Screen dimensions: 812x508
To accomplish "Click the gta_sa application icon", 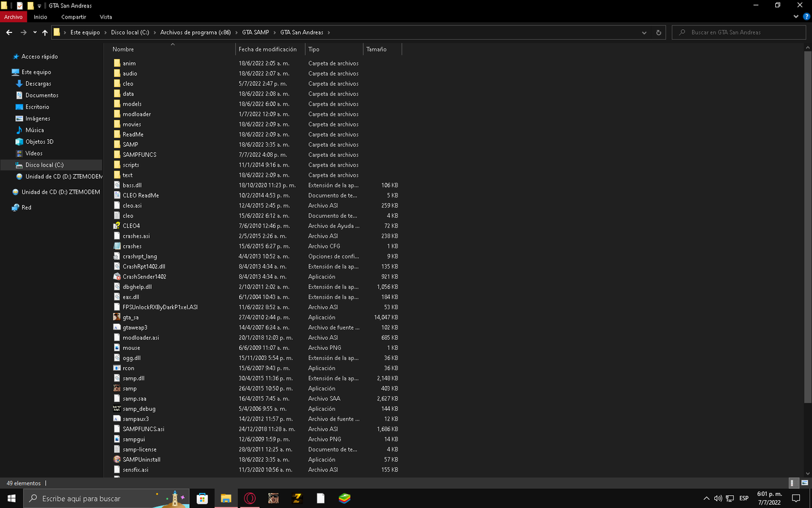I will pyautogui.click(x=117, y=317).
